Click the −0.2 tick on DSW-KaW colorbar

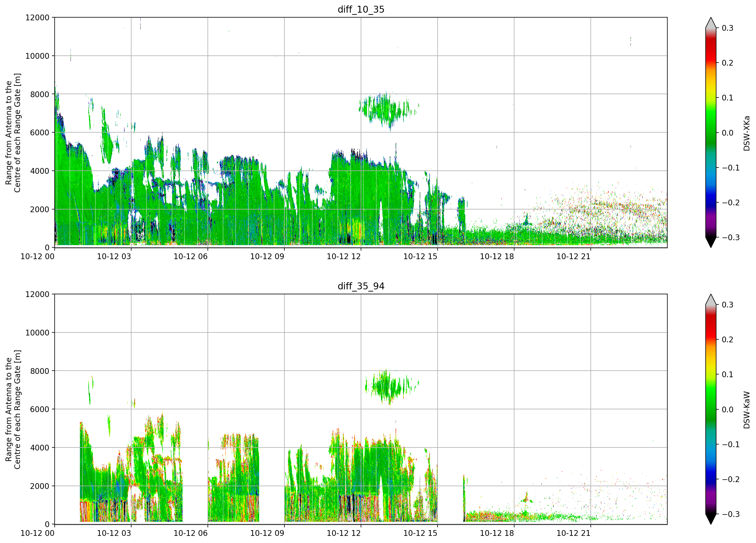coord(731,479)
